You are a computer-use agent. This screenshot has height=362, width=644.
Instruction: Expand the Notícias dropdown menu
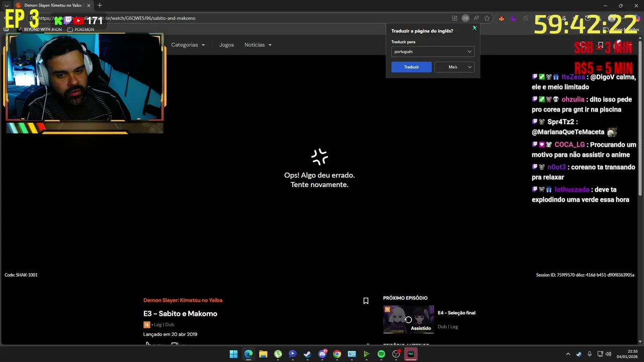point(258,45)
